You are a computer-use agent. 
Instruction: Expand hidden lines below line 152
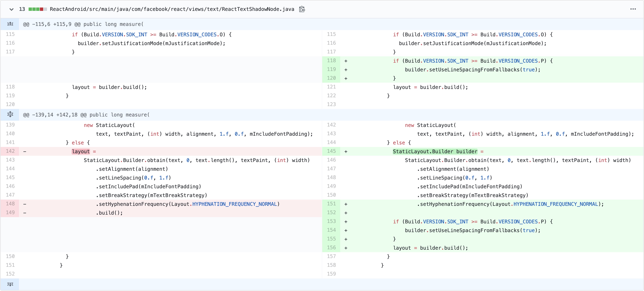coord(10,284)
